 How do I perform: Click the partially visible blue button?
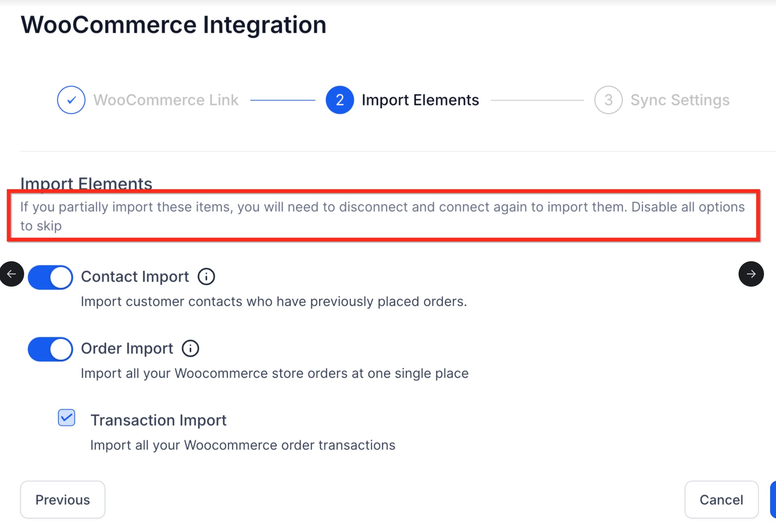coord(773,500)
